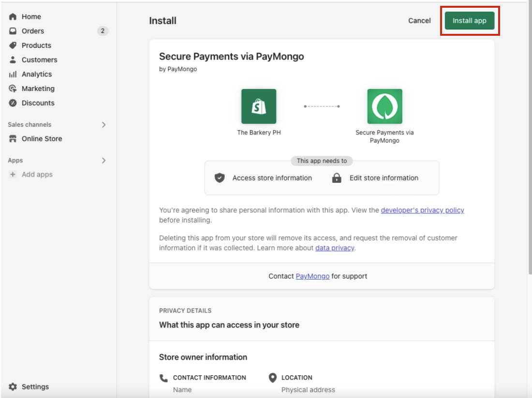Open Home in the sidebar
The height and width of the screenshot is (398, 532).
31,16
